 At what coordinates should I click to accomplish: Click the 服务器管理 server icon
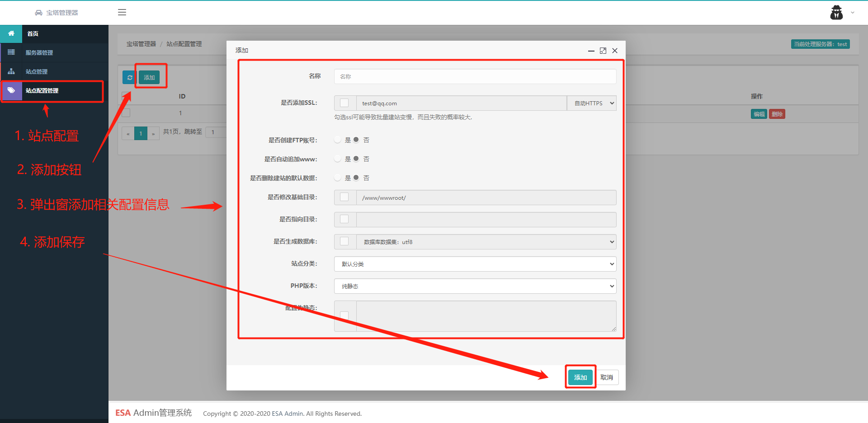click(x=11, y=52)
